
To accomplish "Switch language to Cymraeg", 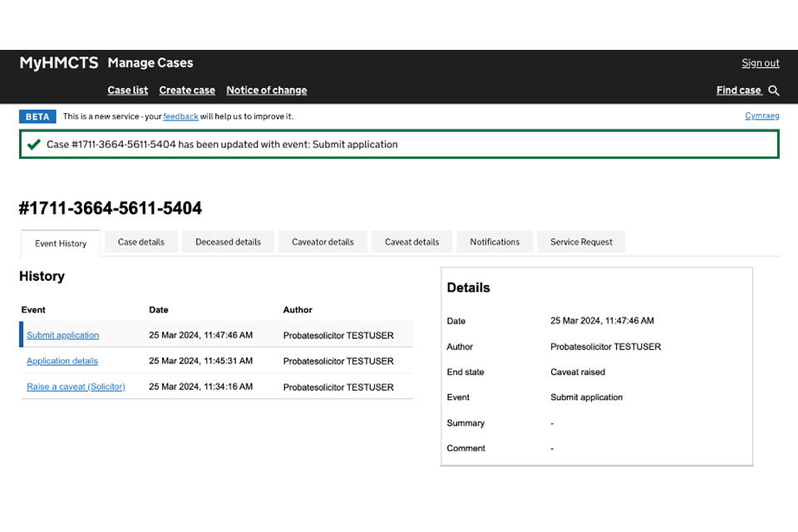I will 761,116.
